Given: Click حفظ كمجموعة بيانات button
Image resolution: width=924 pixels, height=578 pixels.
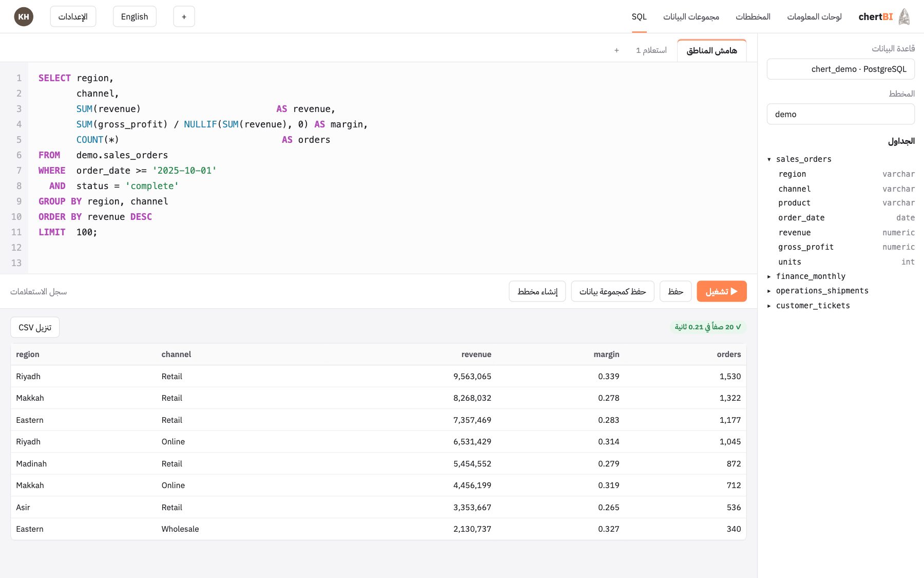Looking at the screenshot, I should [x=612, y=291].
